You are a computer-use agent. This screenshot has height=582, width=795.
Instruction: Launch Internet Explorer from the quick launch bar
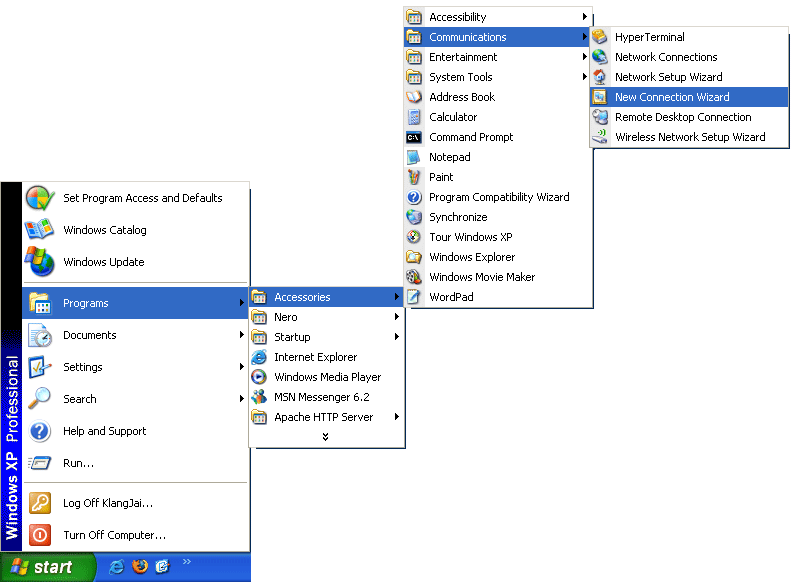click(x=117, y=567)
